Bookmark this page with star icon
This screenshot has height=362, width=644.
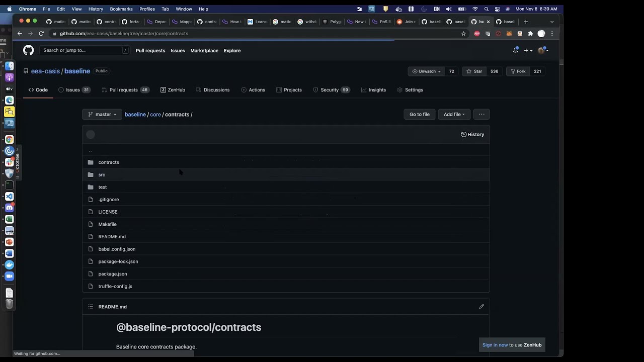[463, 34]
